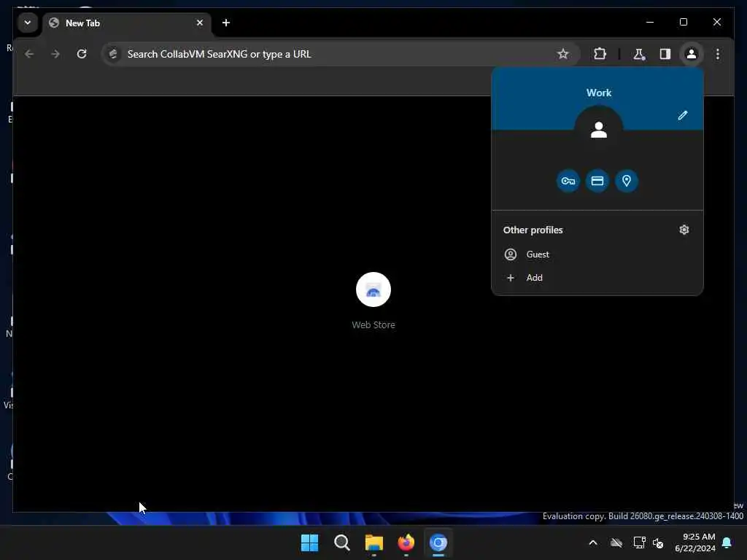Screen dimensions: 747x560
Task: Open File Explorer from taskbar
Action: click(374, 542)
